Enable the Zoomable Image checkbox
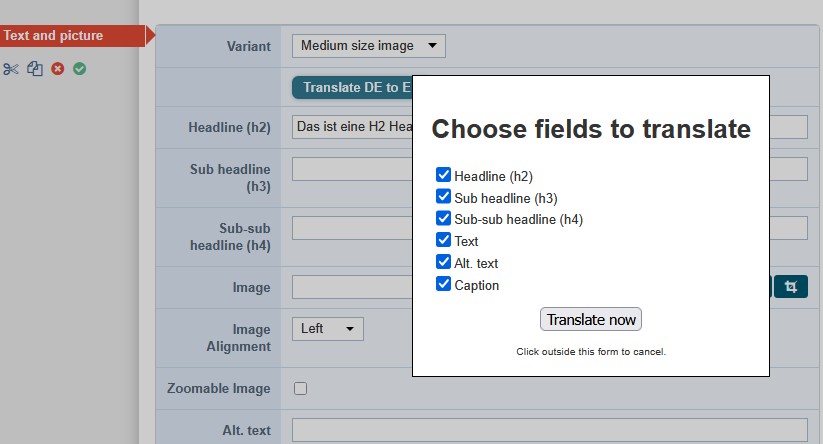 click(x=300, y=388)
